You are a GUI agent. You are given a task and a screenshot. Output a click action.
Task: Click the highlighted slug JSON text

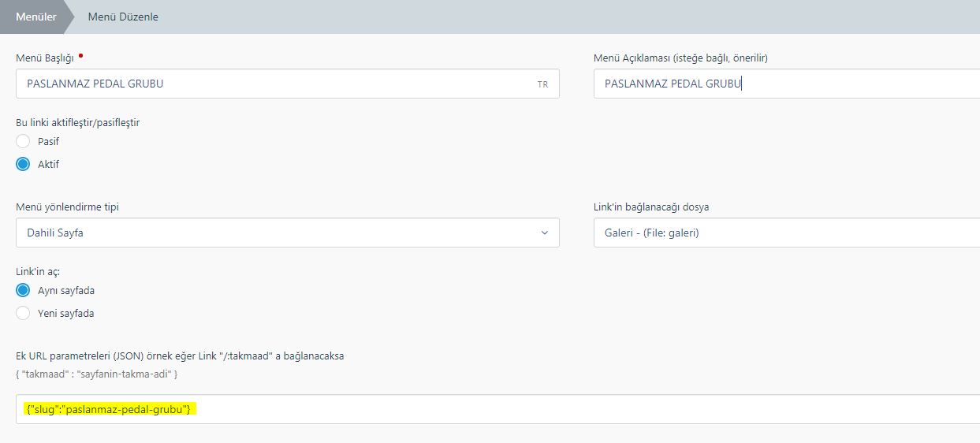coord(110,409)
